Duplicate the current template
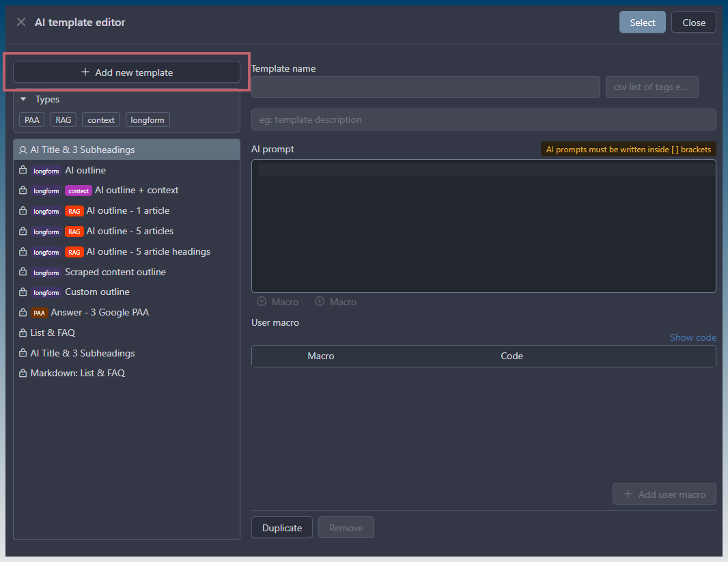Screen dimensions: 728x562 tap(282, 528)
